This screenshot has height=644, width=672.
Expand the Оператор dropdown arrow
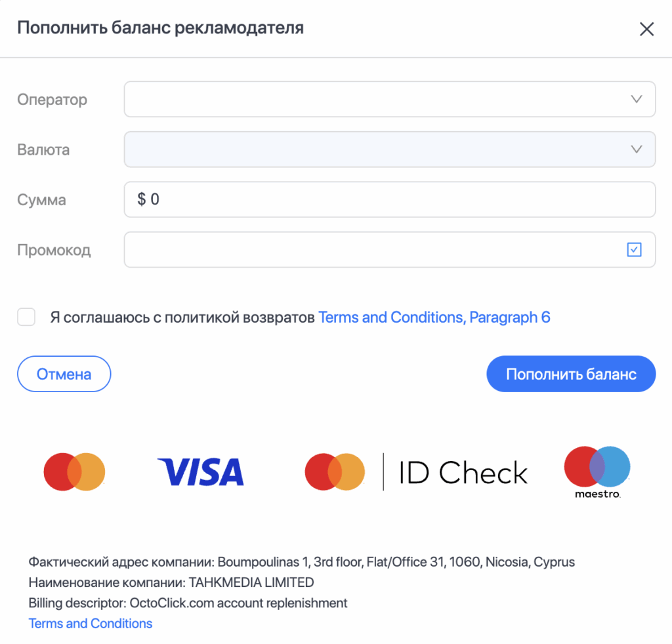[635, 100]
